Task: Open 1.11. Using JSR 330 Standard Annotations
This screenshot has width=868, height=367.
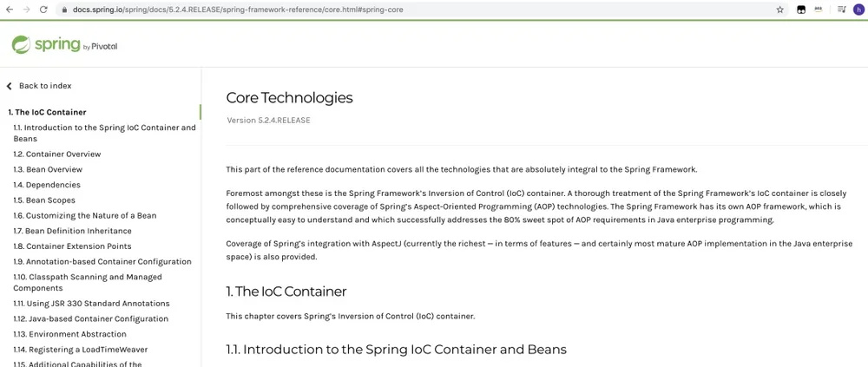Action: tap(91, 304)
